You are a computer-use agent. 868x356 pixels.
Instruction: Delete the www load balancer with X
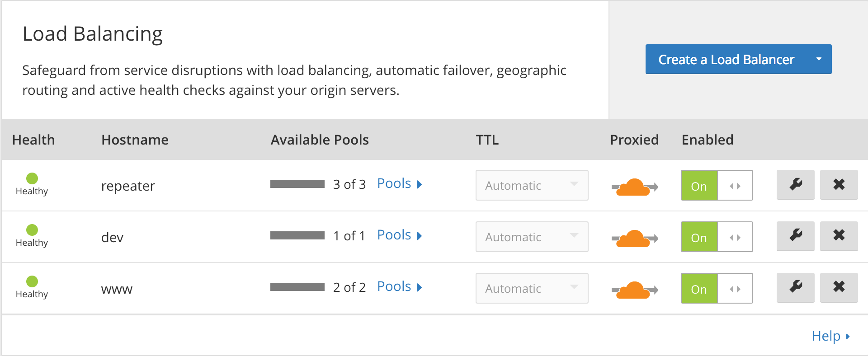(839, 288)
